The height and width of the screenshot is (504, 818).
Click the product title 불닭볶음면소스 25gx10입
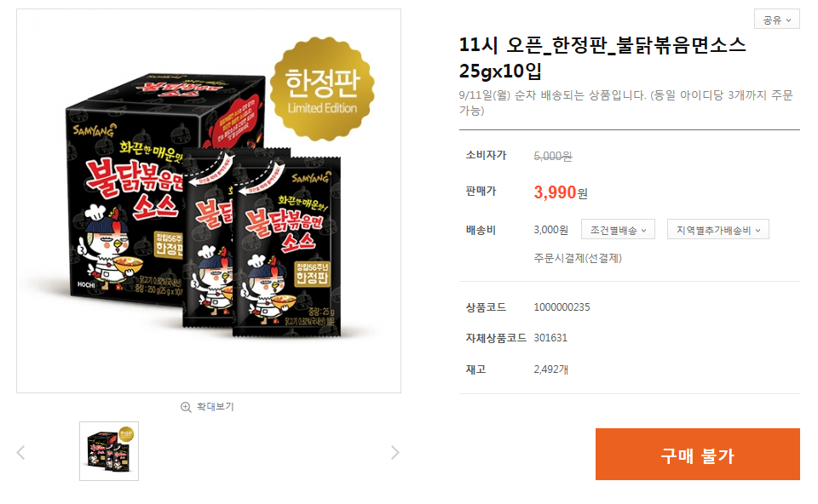pyautogui.click(x=602, y=57)
